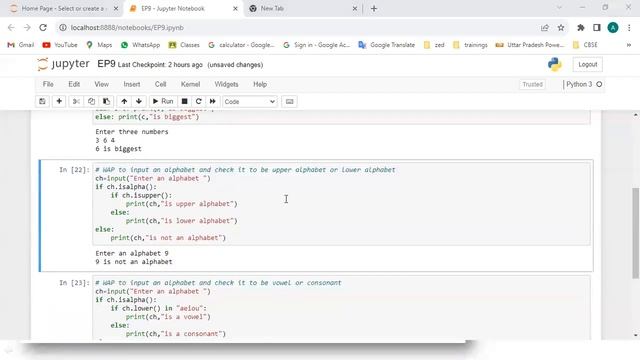Save notebook with the floppy disk icon
The width and height of the screenshot is (640, 360).
pyautogui.click(x=42, y=101)
